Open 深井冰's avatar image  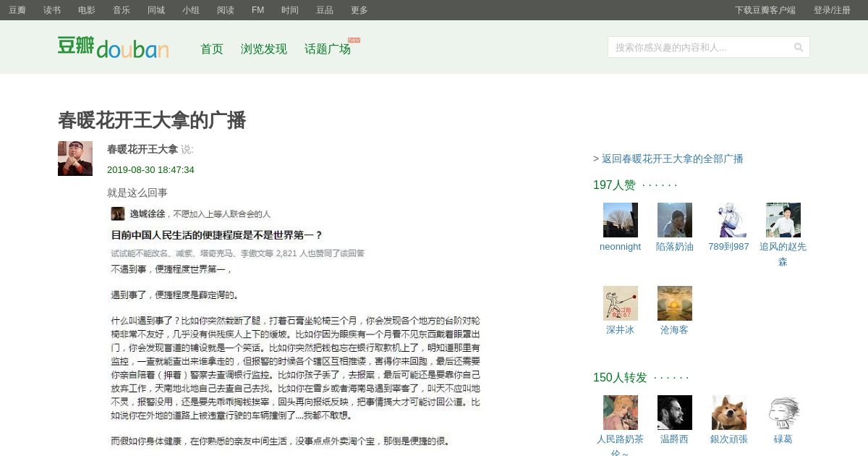coord(621,303)
